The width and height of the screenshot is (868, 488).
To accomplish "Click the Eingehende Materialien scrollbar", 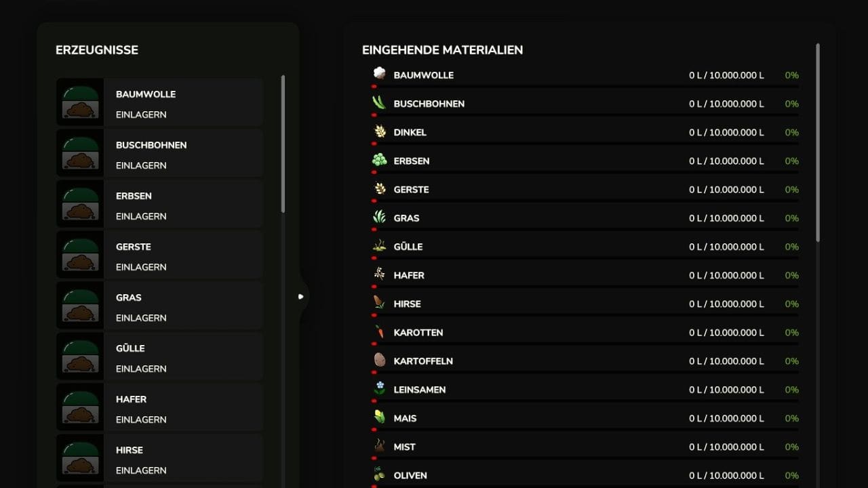I will [818, 142].
